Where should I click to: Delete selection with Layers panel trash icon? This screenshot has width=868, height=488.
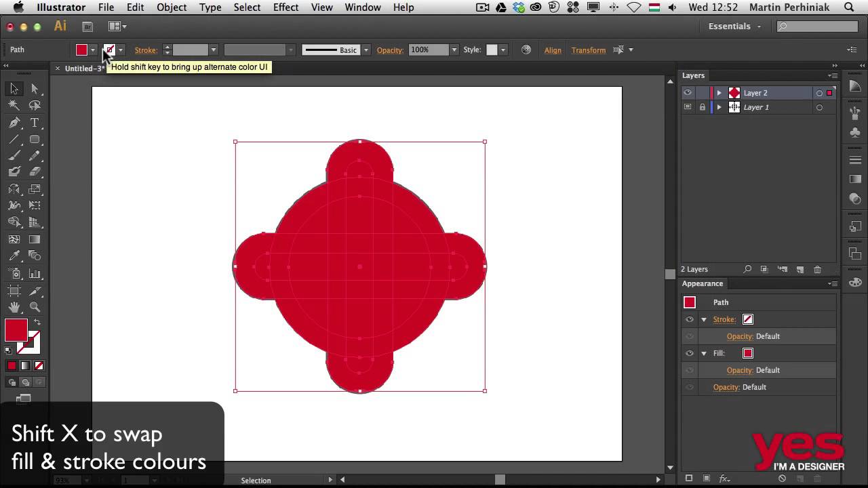pyautogui.click(x=817, y=269)
